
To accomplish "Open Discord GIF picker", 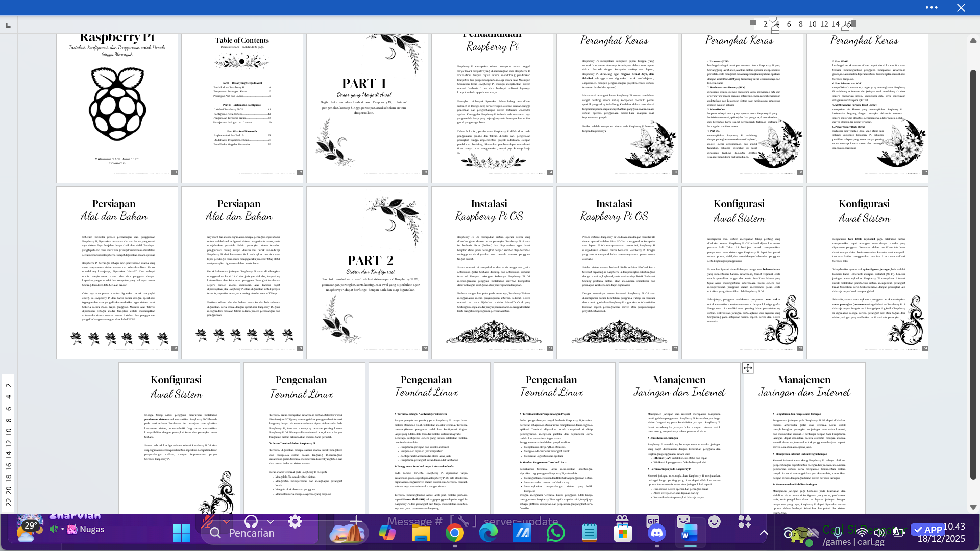I will point(653,521).
